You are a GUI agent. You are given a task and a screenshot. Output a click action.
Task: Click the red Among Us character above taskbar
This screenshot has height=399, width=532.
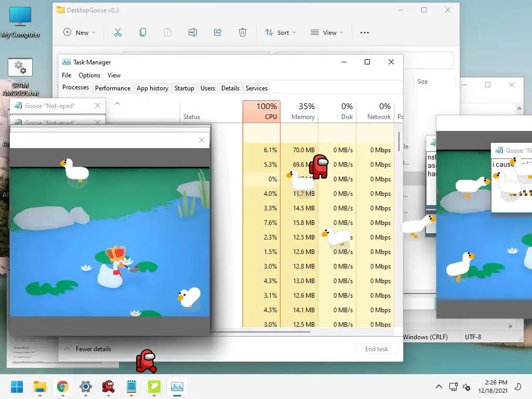(x=146, y=362)
